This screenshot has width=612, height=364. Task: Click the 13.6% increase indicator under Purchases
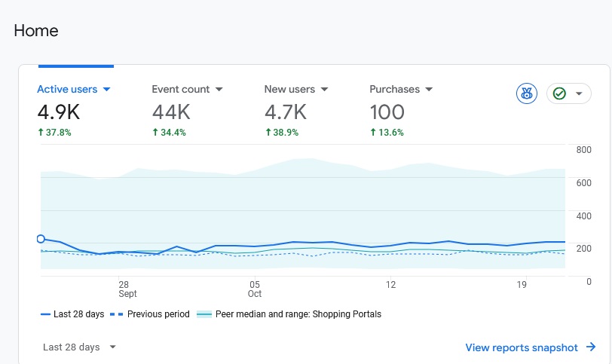[x=387, y=132]
